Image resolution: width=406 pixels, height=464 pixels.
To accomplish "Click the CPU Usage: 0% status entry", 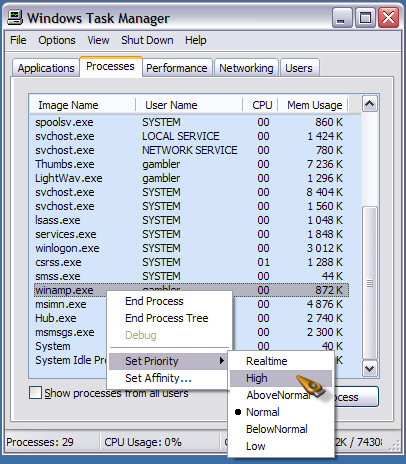I will click(x=143, y=442).
